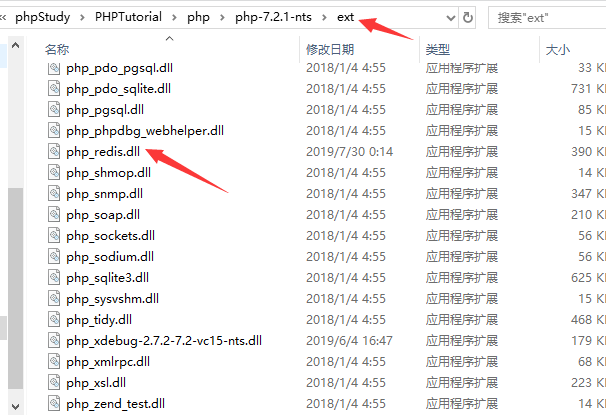This screenshot has width=606, height=419.
Task: Select the php_xdebug-2.7.2-7.2-vc15-nts.dll file icon
Action: pos(54,340)
